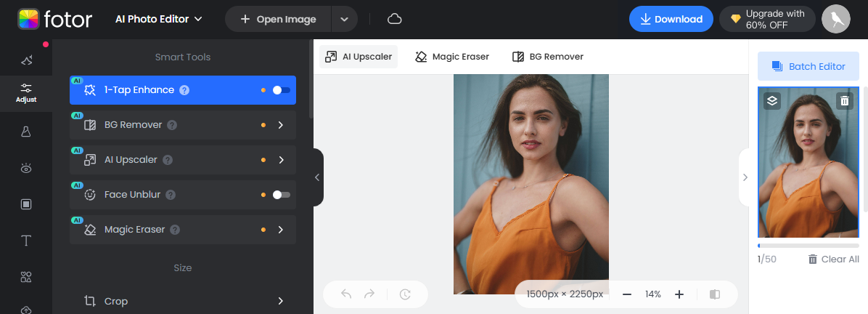This screenshot has width=868, height=314.
Task: Click the 14% zoom level value
Action: pyautogui.click(x=653, y=294)
